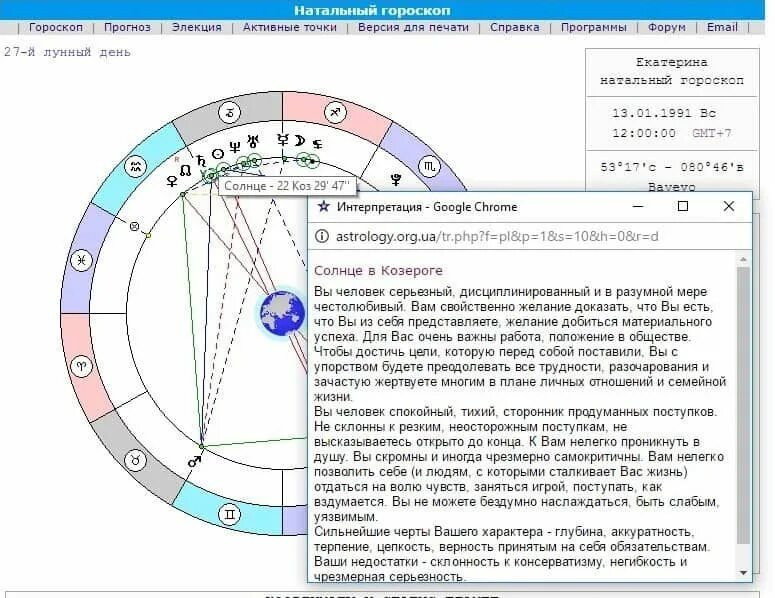Screen dimensions: 775x598
Task: Maximize the Интерпретация popup window
Action: point(683,206)
